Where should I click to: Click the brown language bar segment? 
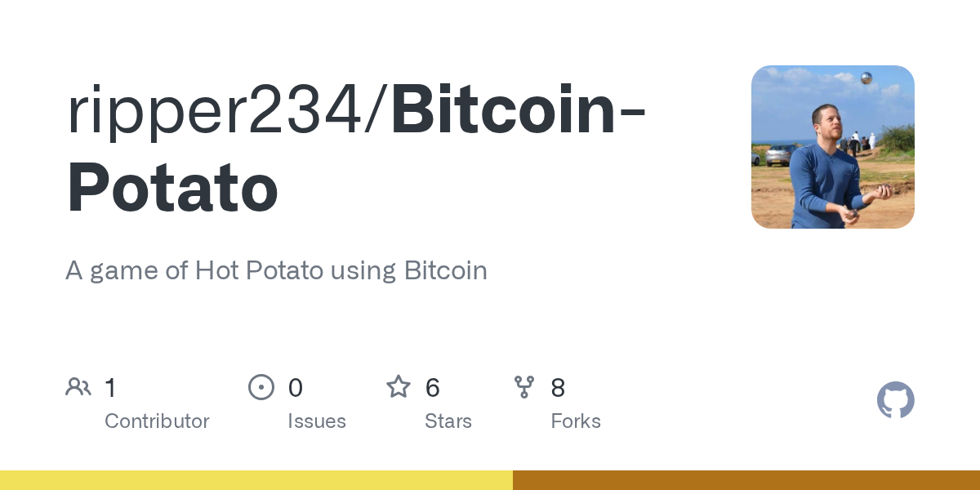coord(746,480)
